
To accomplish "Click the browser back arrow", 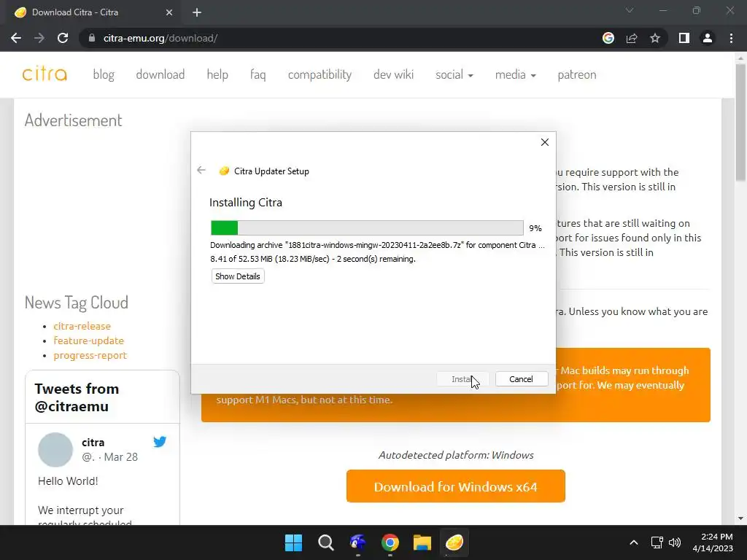I will click(x=16, y=38).
